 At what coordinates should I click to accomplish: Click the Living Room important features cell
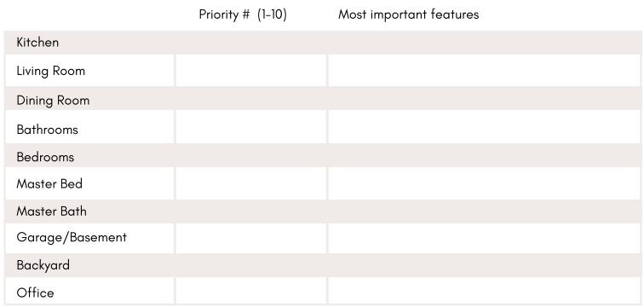[484, 71]
